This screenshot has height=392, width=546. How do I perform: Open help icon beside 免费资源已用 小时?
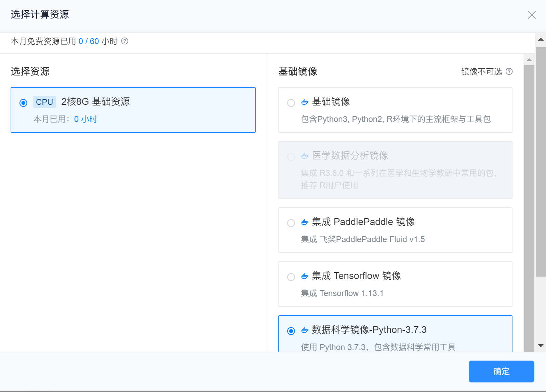click(125, 41)
